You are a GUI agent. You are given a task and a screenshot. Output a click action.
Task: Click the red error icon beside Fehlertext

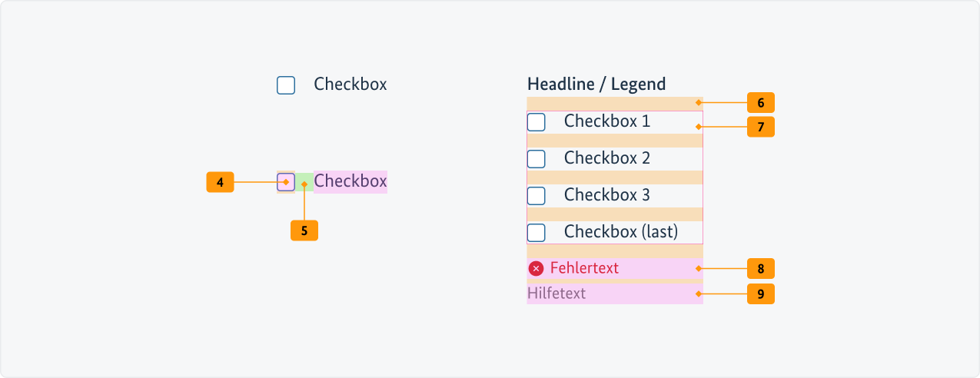536,268
